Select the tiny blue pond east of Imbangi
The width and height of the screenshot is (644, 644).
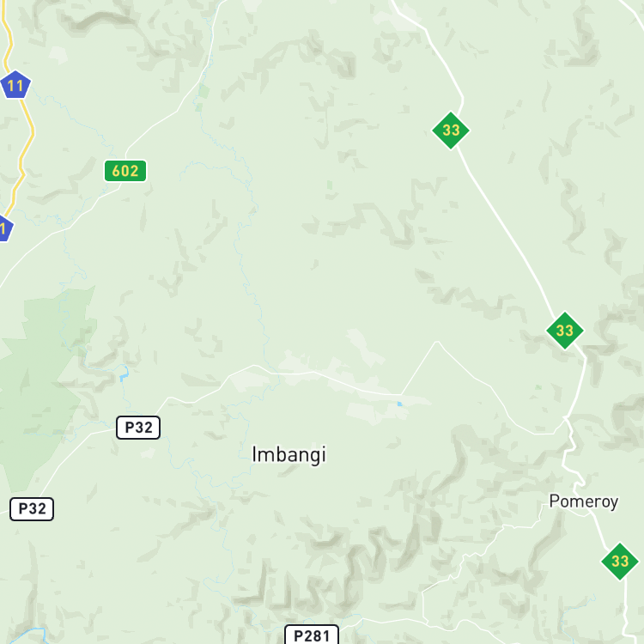point(399,404)
